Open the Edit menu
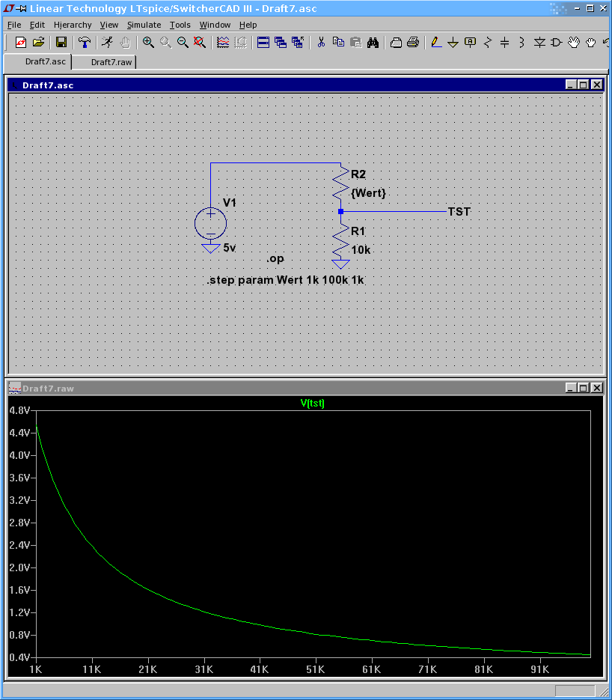 37,25
